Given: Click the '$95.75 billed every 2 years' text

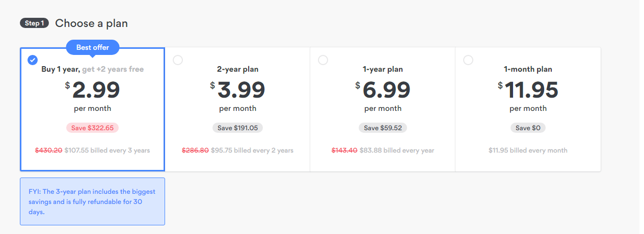Looking at the screenshot, I should click(252, 151).
